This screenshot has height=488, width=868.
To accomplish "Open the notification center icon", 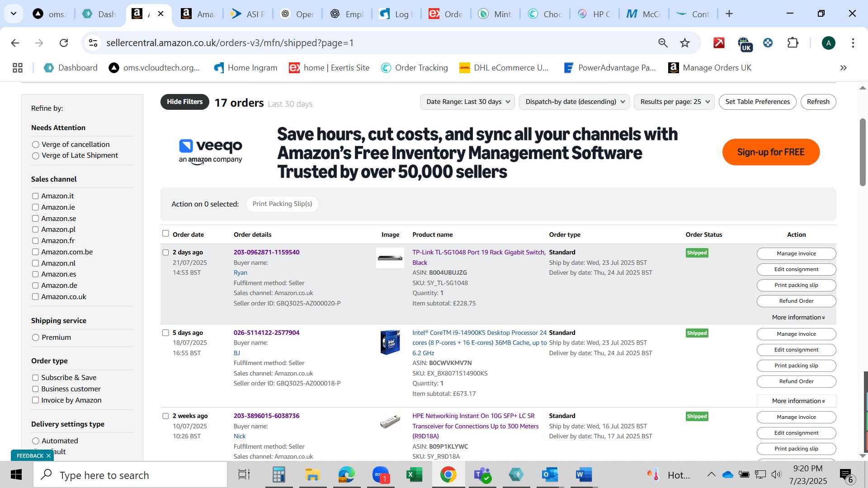I will click(x=846, y=475).
